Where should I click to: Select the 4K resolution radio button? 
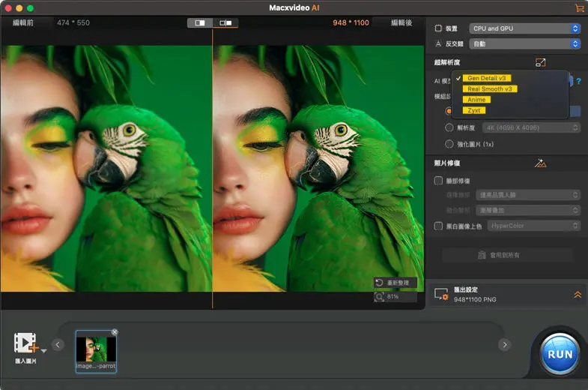[x=449, y=128]
